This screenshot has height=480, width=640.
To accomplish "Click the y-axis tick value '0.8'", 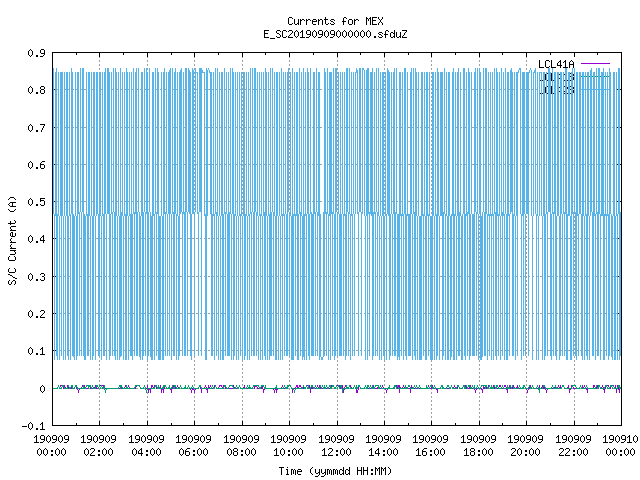I will point(36,90).
